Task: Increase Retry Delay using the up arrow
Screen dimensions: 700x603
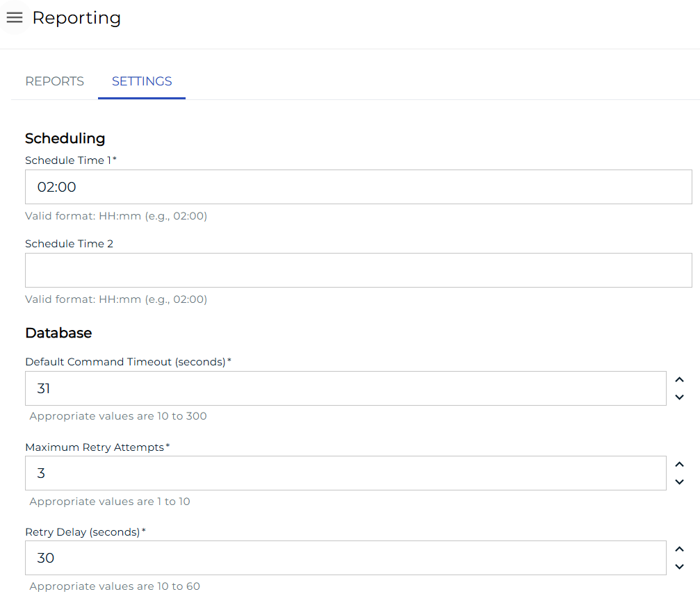Action: tap(679, 549)
